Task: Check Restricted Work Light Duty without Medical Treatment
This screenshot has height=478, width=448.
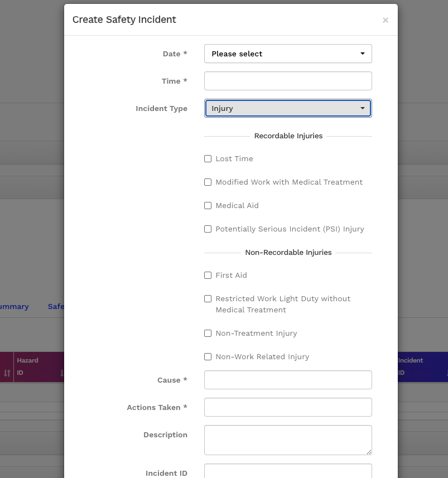Action: click(x=208, y=298)
